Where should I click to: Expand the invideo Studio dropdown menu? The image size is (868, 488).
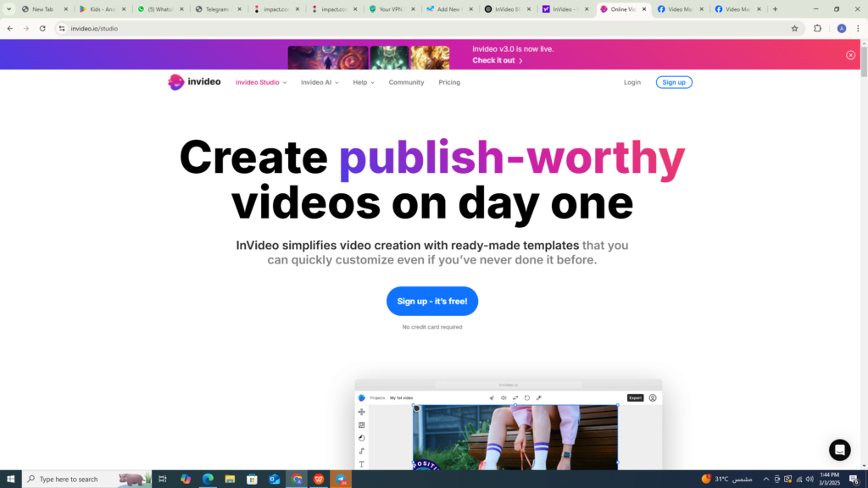(x=261, y=82)
